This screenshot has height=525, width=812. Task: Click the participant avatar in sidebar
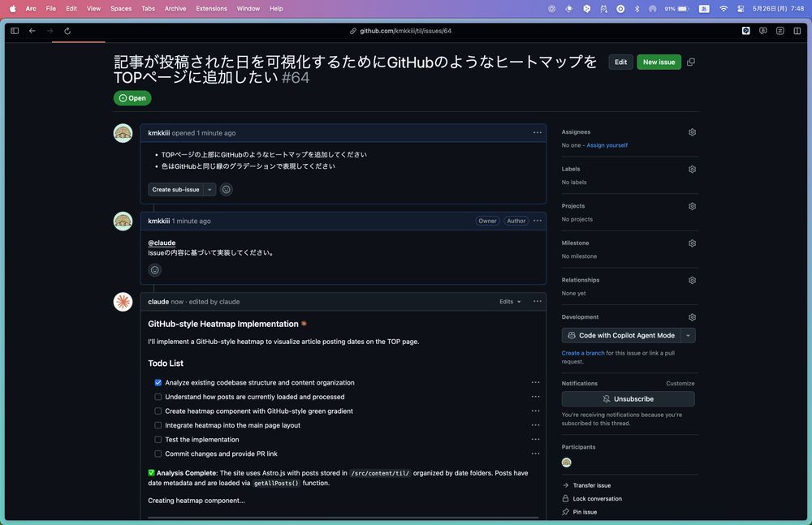[567, 463]
